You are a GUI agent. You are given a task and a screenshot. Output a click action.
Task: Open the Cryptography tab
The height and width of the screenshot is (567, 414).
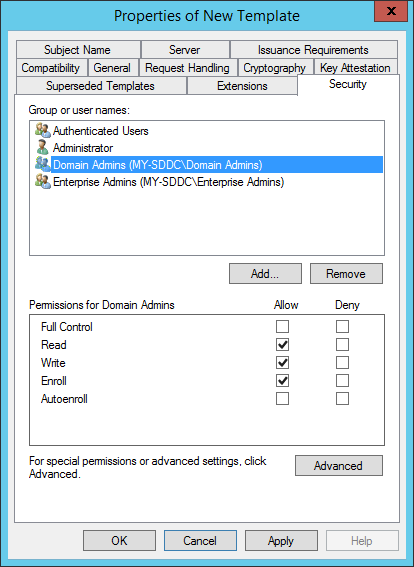(274, 68)
